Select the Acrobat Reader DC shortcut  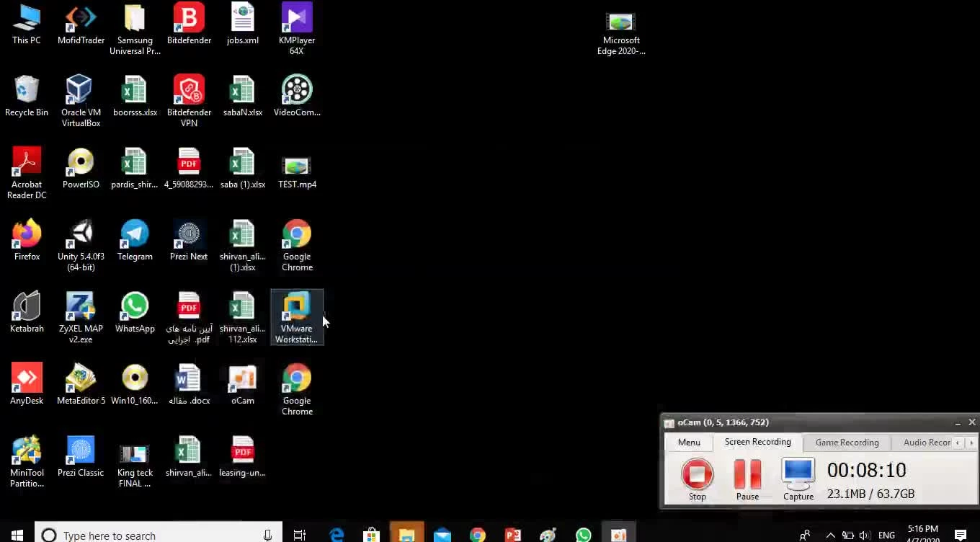27,174
